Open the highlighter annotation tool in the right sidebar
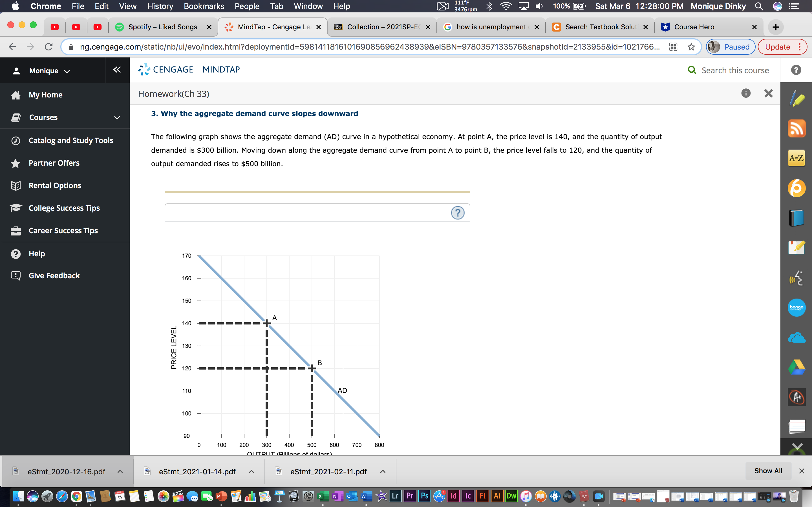The height and width of the screenshot is (507, 812). click(797, 99)
